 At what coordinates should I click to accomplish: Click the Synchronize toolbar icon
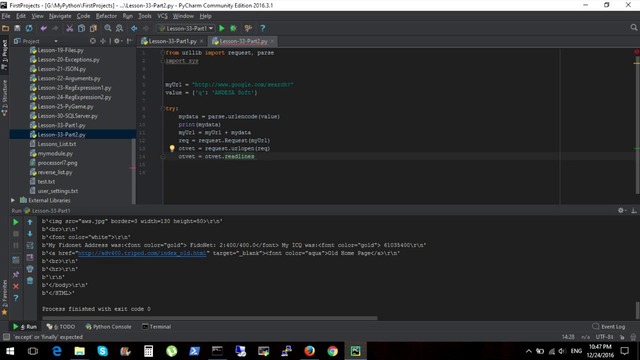point(29,28)
